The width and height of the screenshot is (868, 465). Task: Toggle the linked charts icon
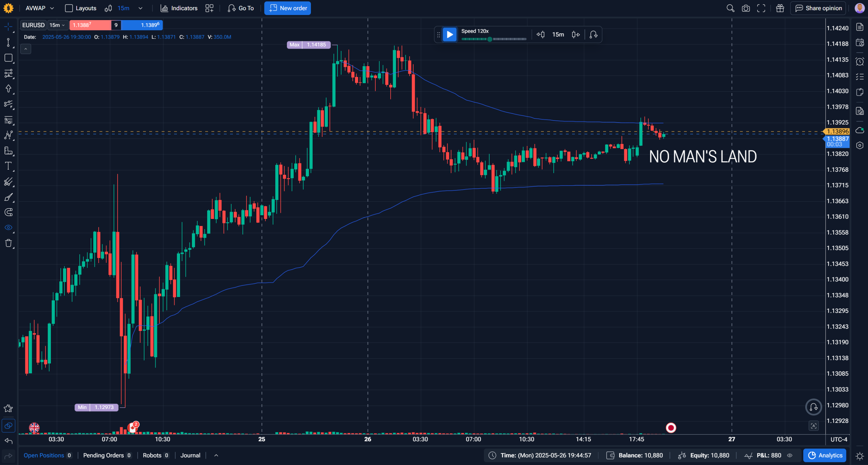coord(8,426)
